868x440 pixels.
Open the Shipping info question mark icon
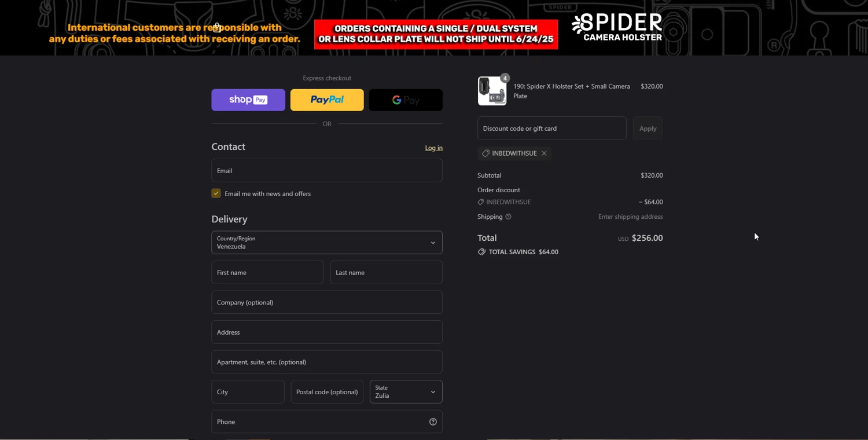508,217
